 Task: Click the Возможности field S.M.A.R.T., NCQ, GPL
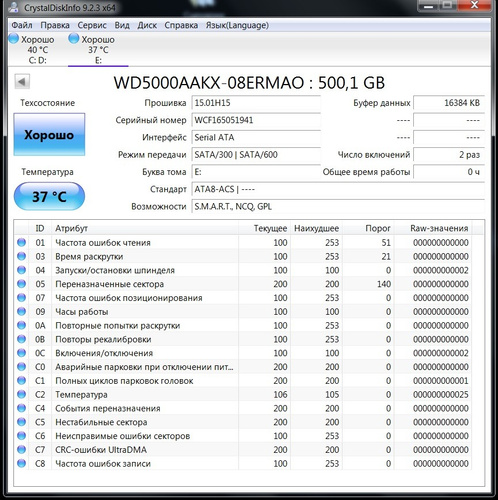point(338,207)
